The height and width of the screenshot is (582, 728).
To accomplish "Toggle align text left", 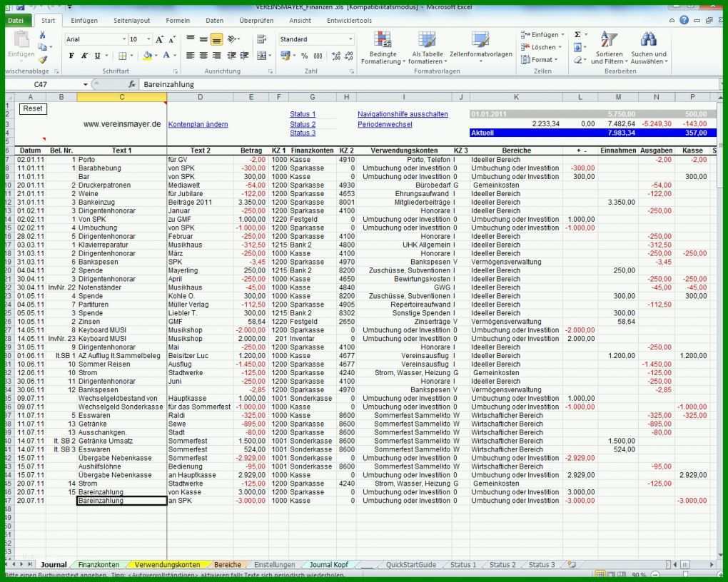I will [x=191, y=56].
